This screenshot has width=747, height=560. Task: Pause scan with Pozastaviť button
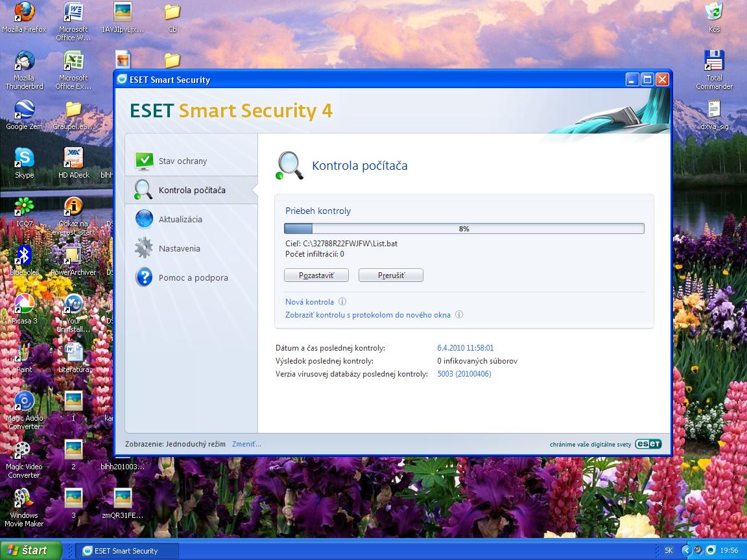(x=316, y=275)
